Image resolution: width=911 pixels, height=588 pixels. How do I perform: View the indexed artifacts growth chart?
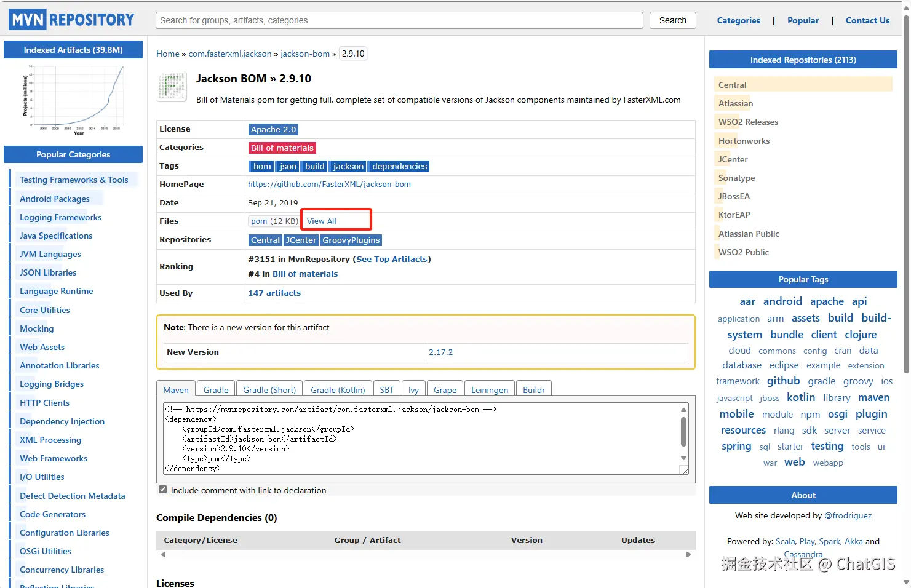73,101
